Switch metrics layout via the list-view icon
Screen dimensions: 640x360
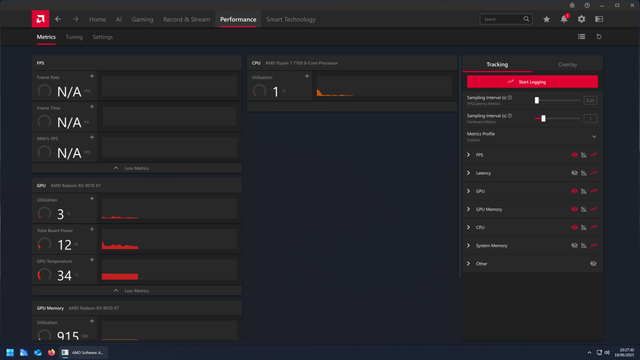point(581,37)
